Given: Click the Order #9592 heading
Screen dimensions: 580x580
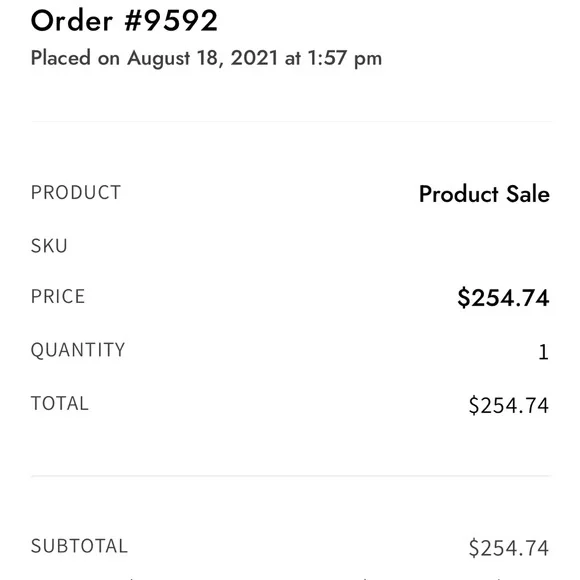Looking at the screenshot, I should tap(124, 21).
